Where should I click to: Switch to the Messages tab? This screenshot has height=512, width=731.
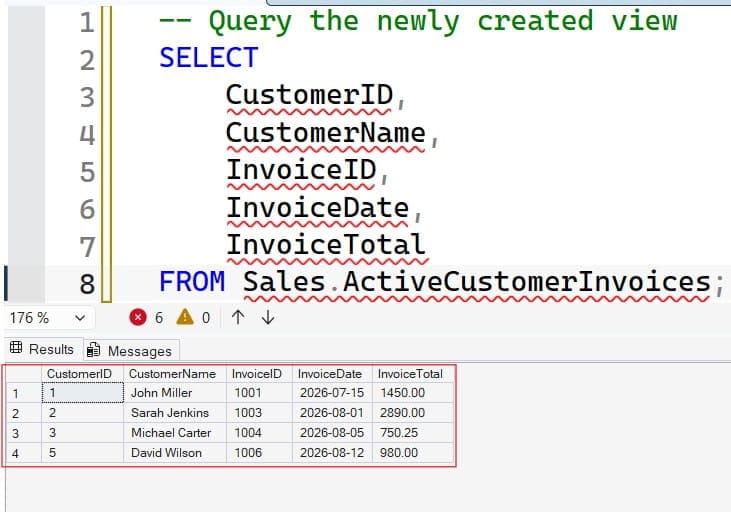131,351
